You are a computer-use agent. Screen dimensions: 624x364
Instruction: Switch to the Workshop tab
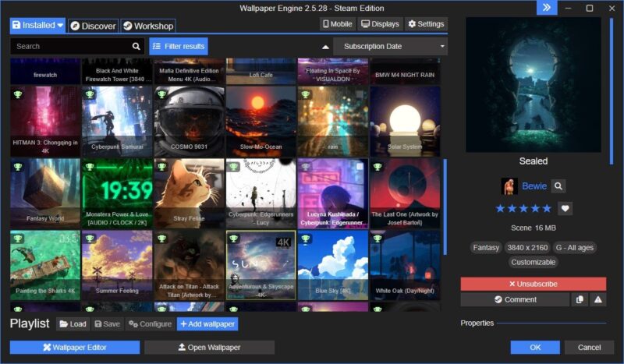[148, 27]
